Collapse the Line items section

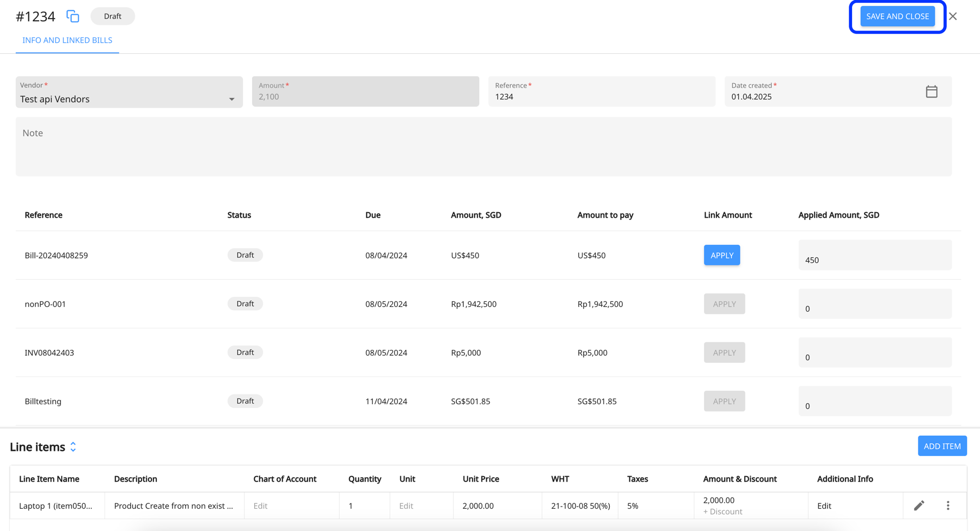[73, 447]
